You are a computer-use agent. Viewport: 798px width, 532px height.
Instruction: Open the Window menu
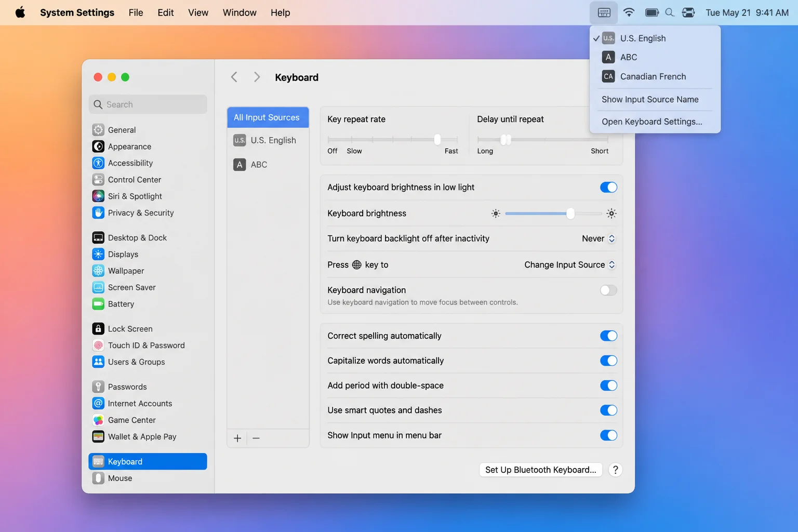240,12
